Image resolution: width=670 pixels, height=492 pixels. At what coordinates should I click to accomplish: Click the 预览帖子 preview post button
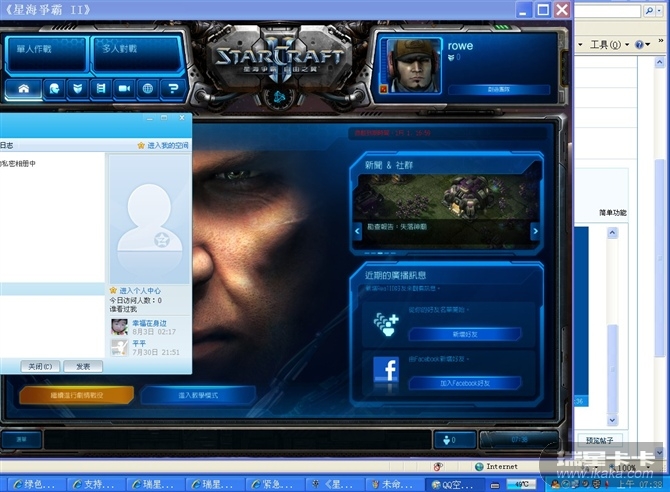coord(599,440)
